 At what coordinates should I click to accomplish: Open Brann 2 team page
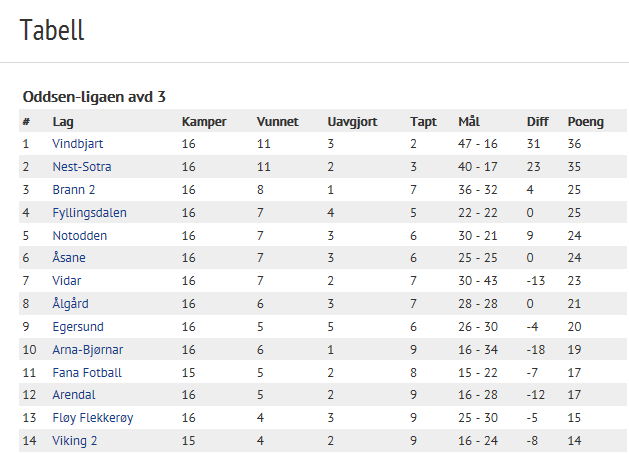pyautogui.click(x=73, y=190)
